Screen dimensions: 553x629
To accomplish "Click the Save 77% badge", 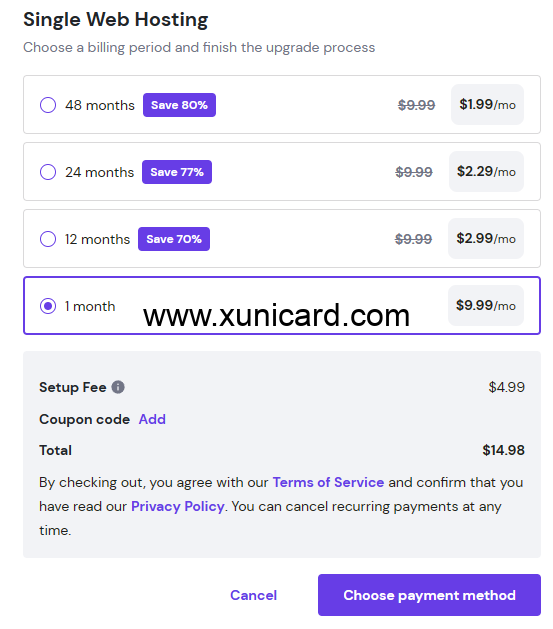I will click(177, 172).
